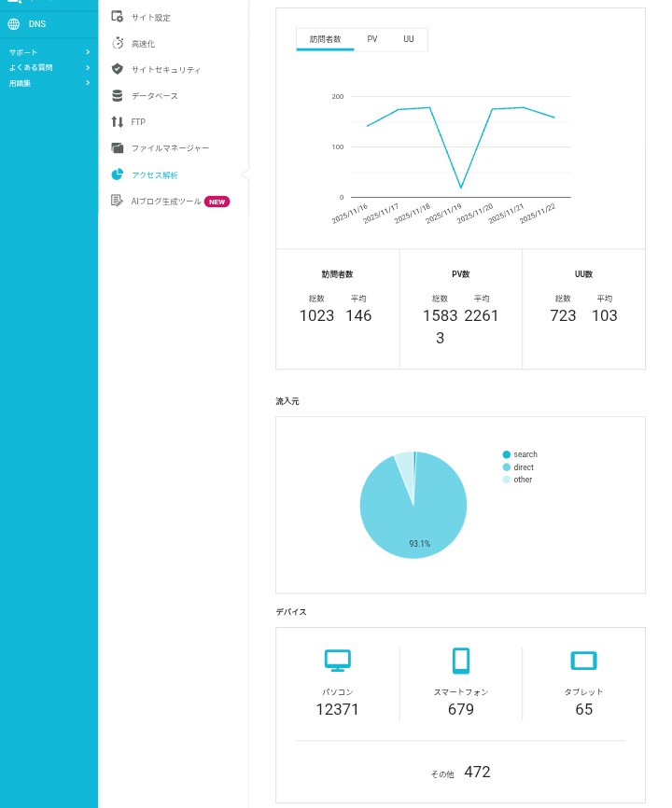The image size is (672, 808).
Task: Expand the よくある質問 sidebar section
Action: tap(87, 67)
